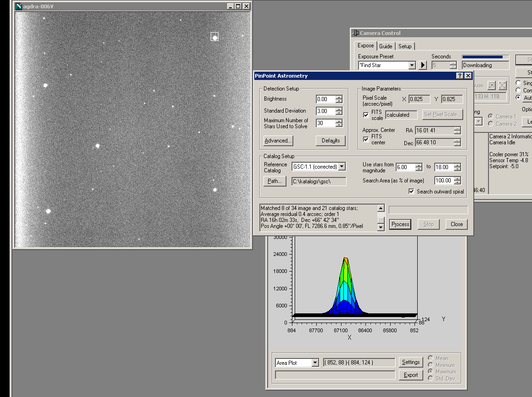Click the Defaults button

(330, 141)
